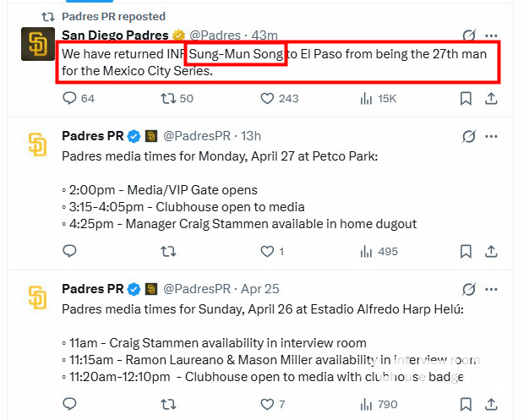This screenshot has width=529, height=420.
Task: Click the San Diego Padres avatar
Action: coord(37,44)
